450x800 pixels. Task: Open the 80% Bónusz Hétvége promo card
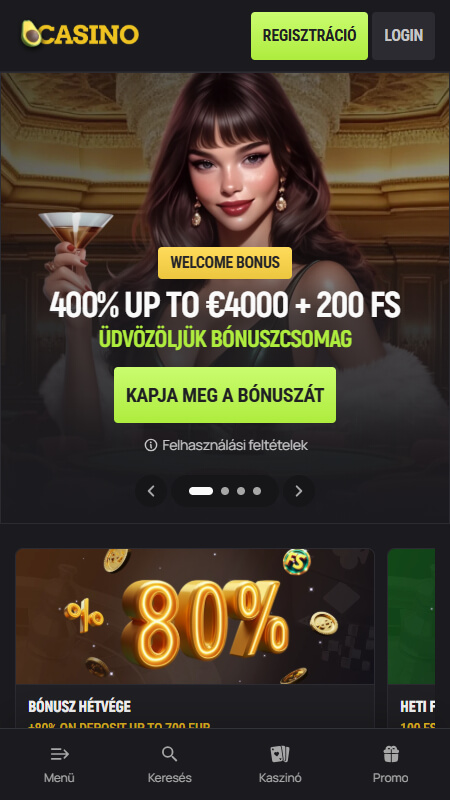click(x=195, y=638)
